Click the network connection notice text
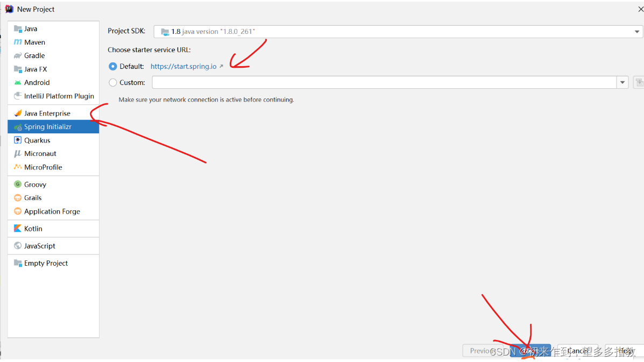 [x=206, y=100]
